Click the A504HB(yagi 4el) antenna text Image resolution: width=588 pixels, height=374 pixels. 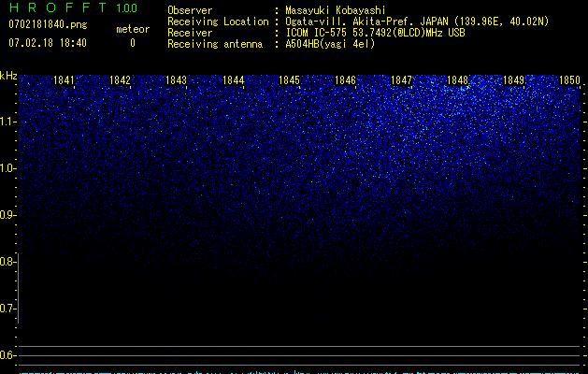click(330, 44)
